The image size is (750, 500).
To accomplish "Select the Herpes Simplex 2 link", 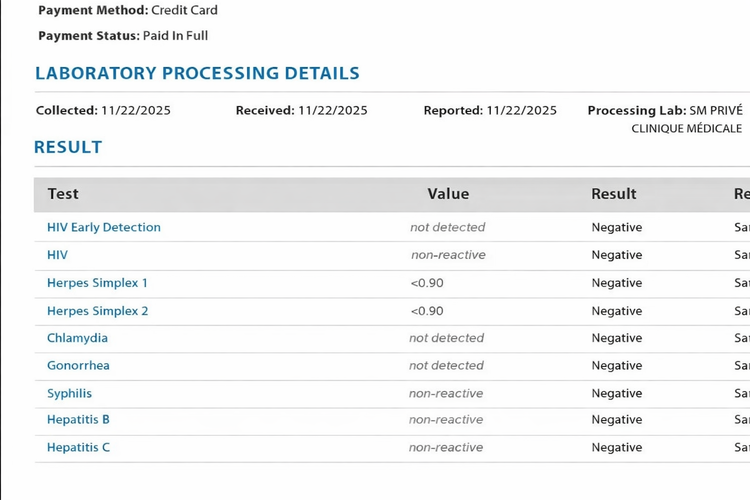I will tap(98, 311).
